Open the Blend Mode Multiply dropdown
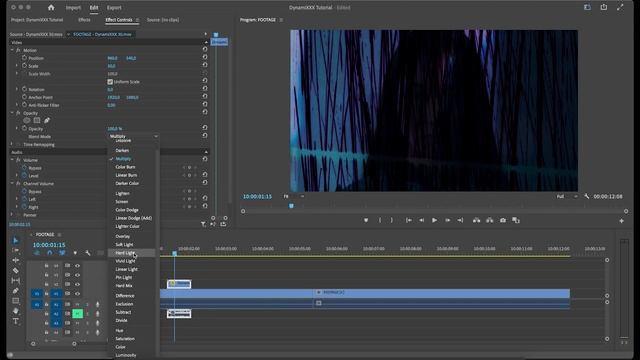The image size is (640, 360). 133,136
